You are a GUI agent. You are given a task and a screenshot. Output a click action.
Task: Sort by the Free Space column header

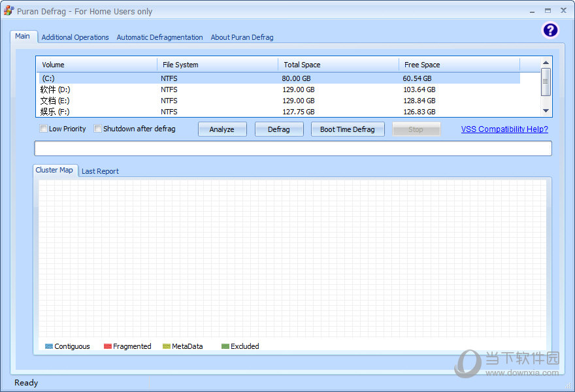(x=459, y=65)
